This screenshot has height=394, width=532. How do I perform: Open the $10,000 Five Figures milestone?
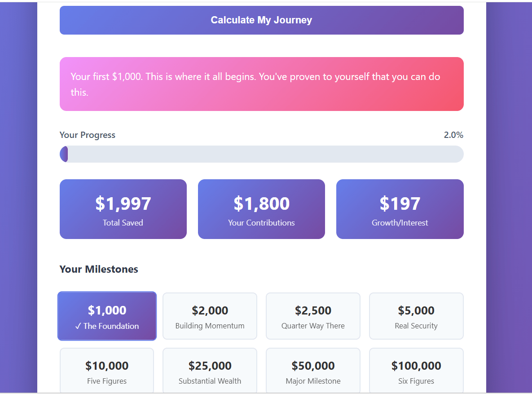[x=107, y=372]
